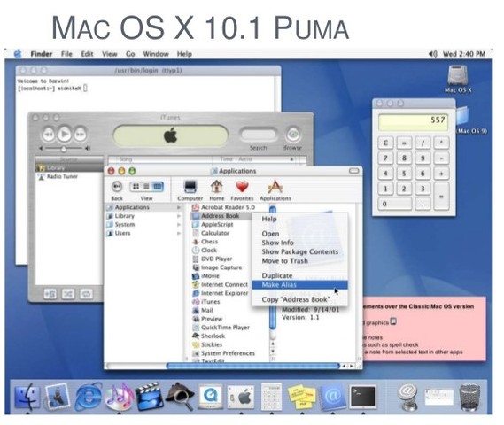The image size is (504, 425).
Task: Open Finder from the dock
Action: [x=27, y=397]
